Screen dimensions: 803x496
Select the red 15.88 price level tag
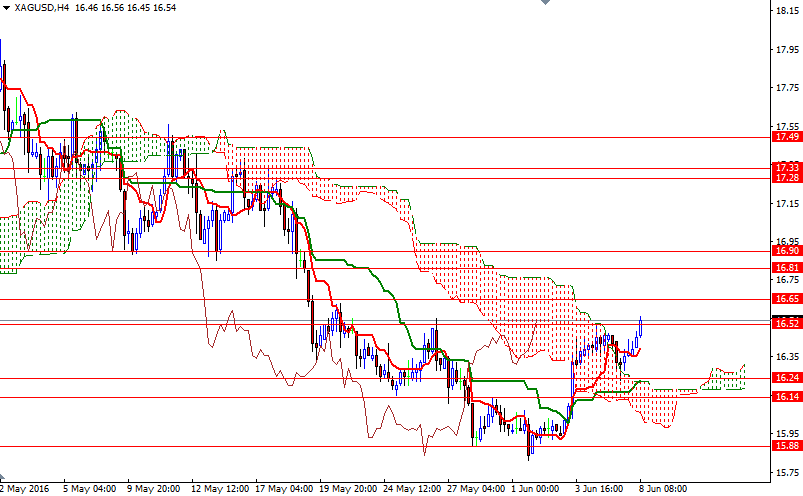[x=786, y=447]
